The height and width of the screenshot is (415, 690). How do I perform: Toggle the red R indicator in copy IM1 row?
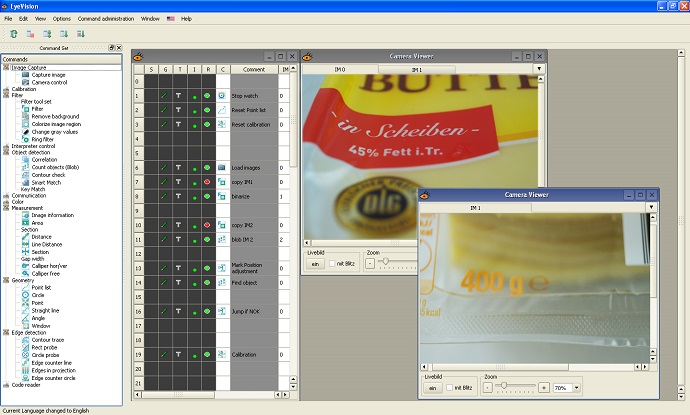point(207,182)
